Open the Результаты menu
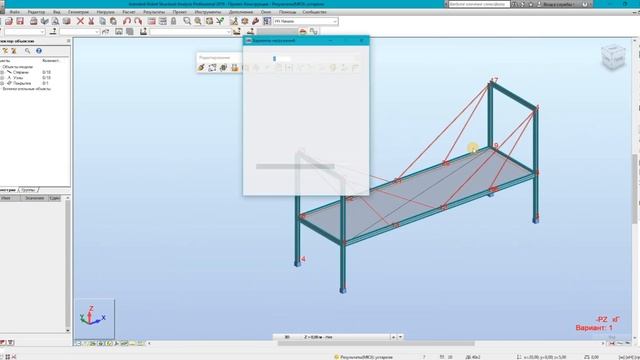Viewport: 640px width, 360px height. point(154,12)
